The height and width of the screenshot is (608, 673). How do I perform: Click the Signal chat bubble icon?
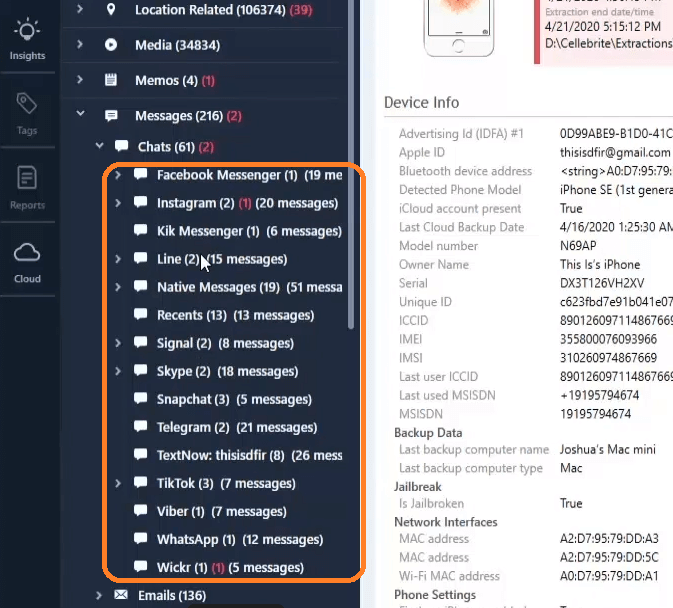140,342
